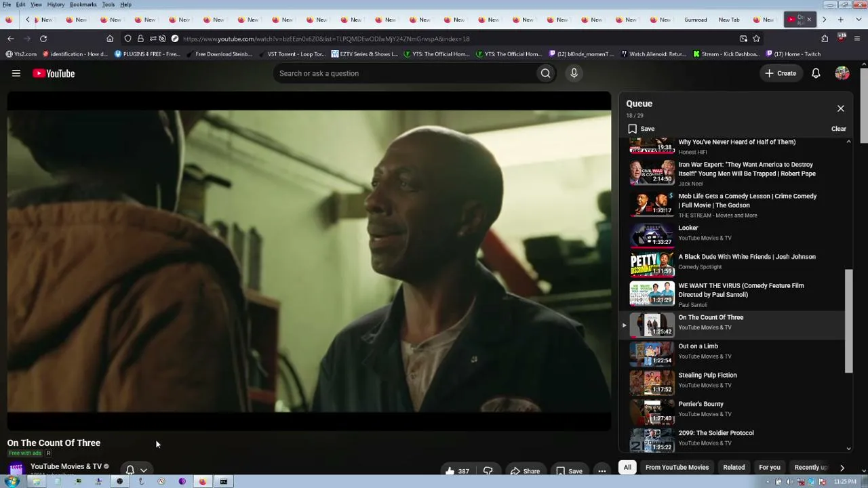Select the Related filter chip
Screen dimensions: 868x488
click(734, 467)
